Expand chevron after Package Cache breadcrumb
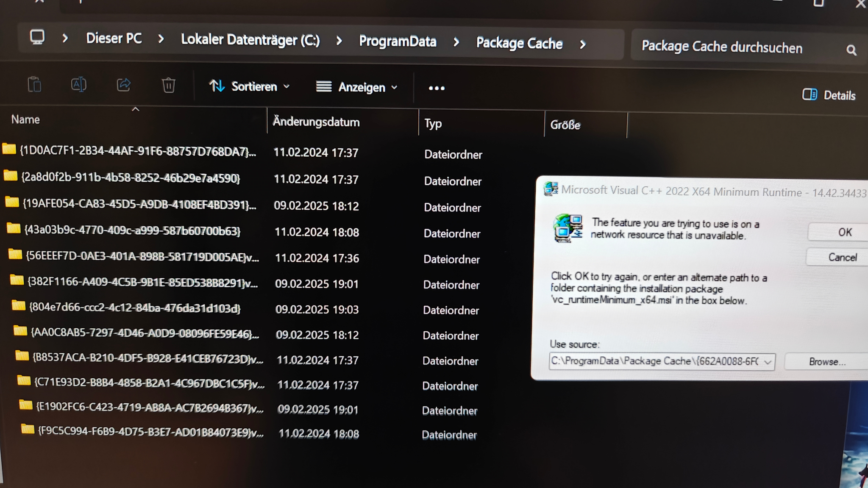Screen dimensions: 868x488 (x=583, y=44)
